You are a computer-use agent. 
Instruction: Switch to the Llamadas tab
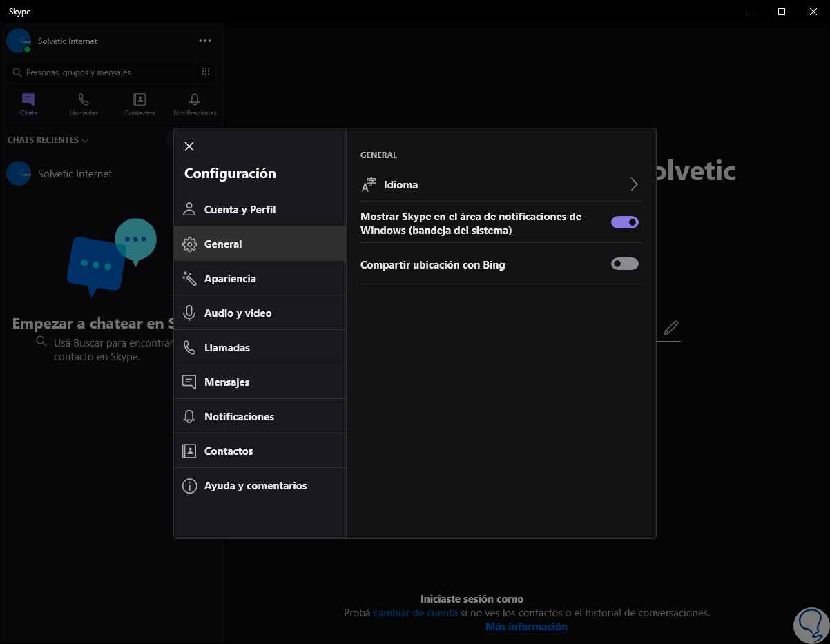[84, 105]
